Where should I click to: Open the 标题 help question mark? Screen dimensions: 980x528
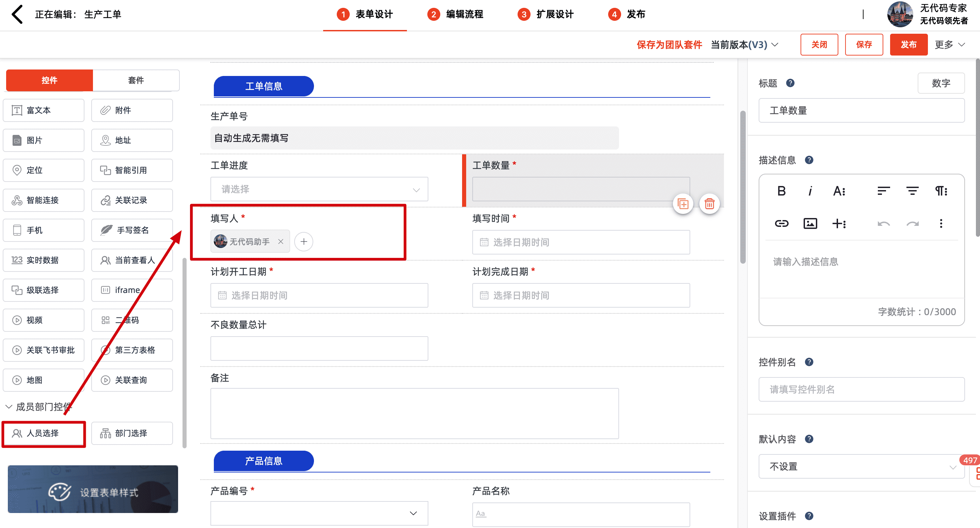790,83
